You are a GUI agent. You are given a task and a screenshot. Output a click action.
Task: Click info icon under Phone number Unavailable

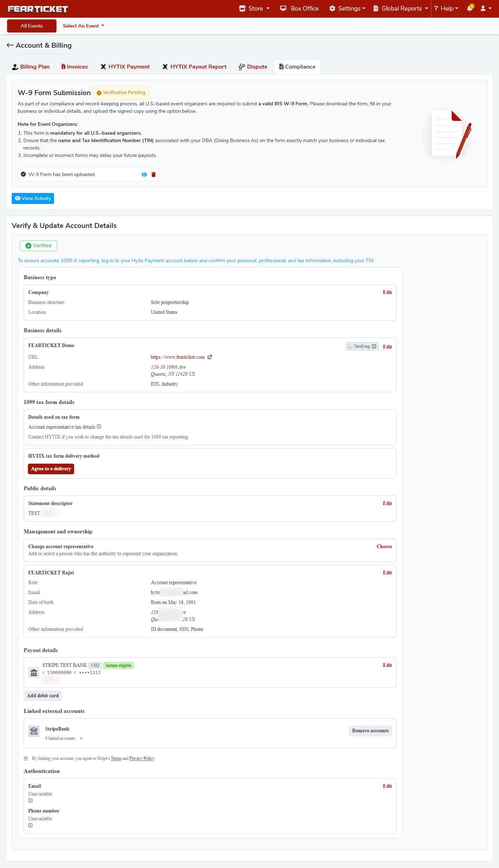(30, 825)
